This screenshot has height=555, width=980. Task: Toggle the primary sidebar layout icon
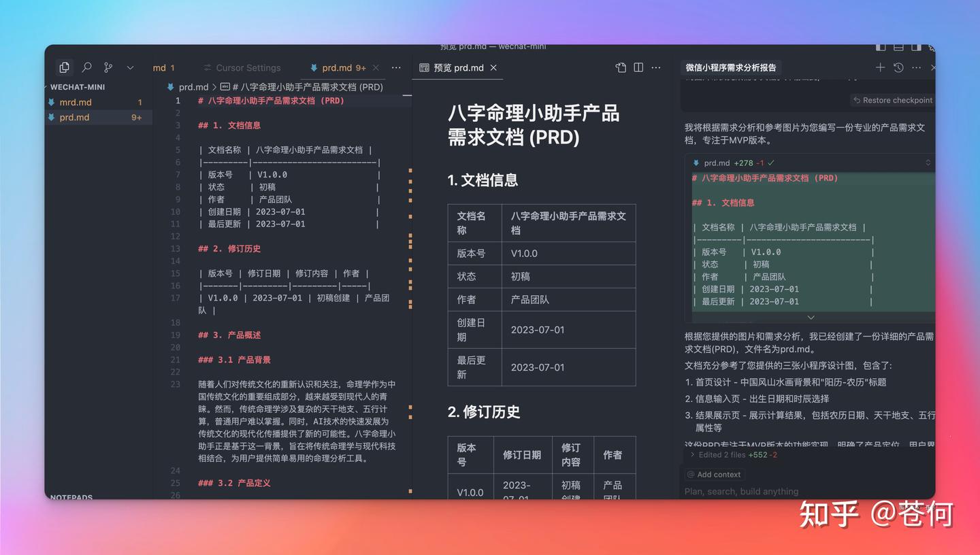coord(881,47)
